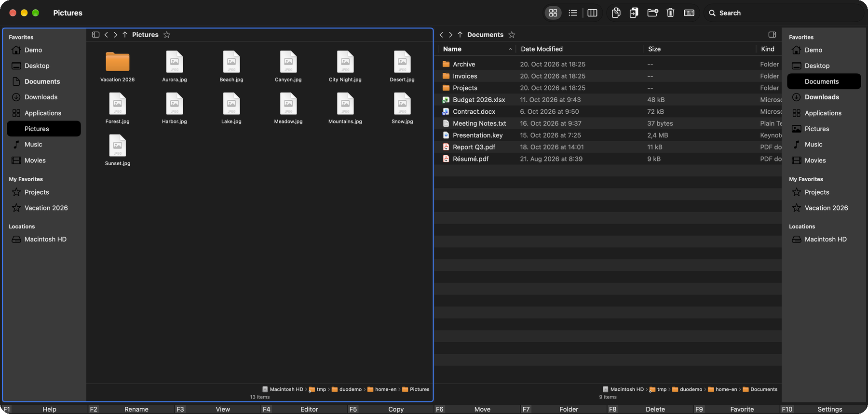Click the New Folder toolbar icon
Viewport: 868px width, 414px height.
click(x=652, y=13)
